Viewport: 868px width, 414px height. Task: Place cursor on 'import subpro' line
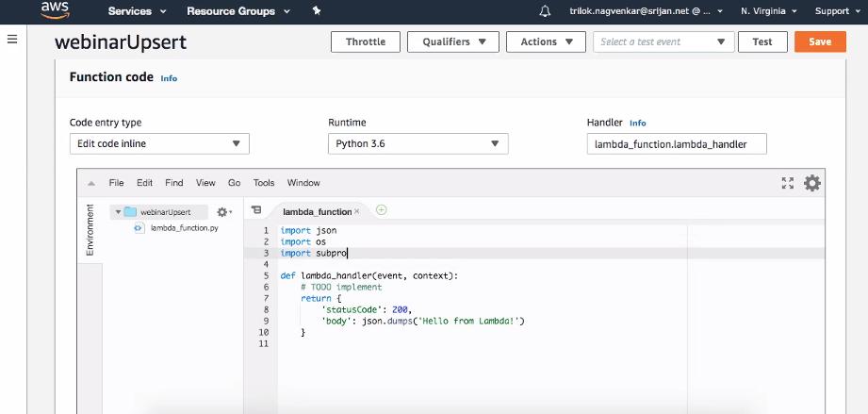(x=314, y=254)
